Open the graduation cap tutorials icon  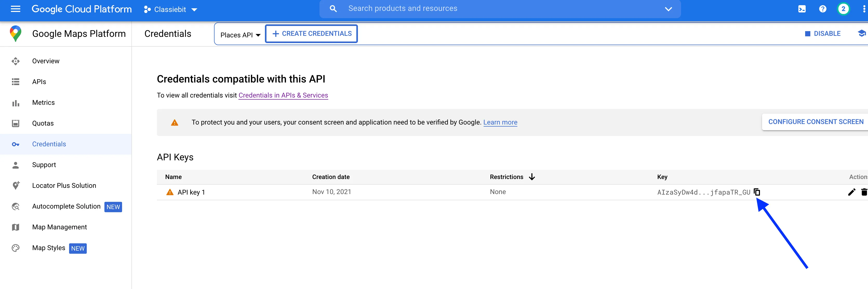tap(863, 33)
